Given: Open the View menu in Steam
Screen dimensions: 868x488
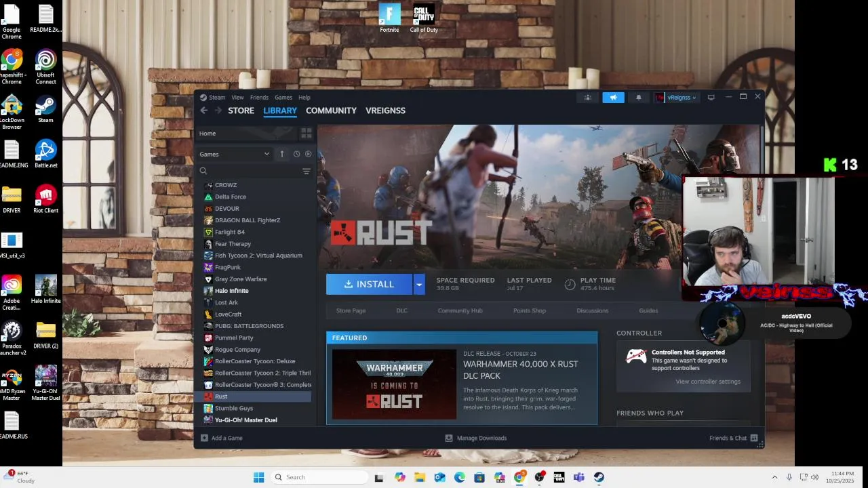Looking at the screenshot, I should [x=237, y=98].
